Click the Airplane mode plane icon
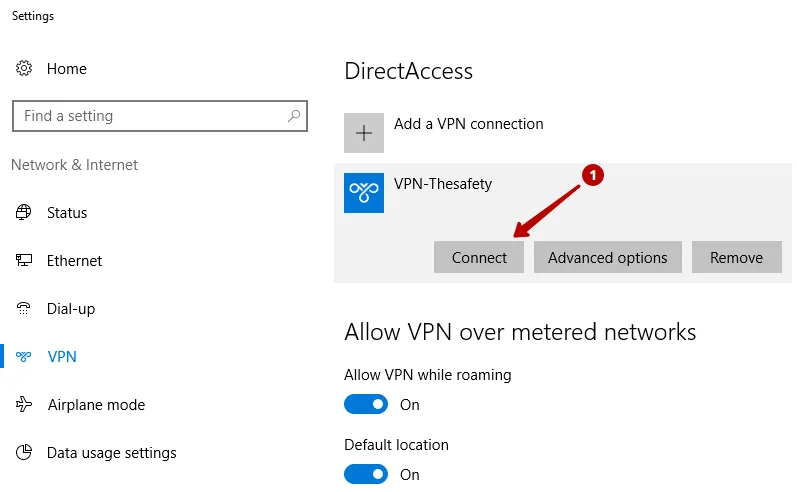 pyautogui.click(x=23, y=404)
